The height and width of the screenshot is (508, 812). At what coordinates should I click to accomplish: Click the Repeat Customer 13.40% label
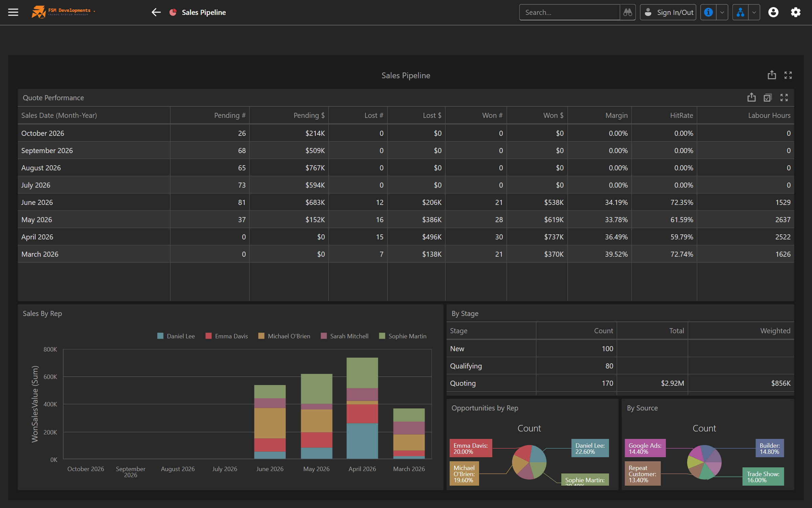pos(642,473)
